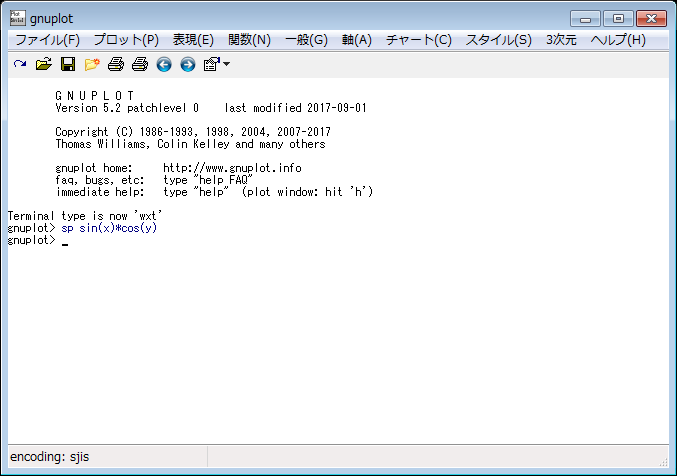Go to next command with blue right arrow

pyautogui.click(x=188, y=65)
